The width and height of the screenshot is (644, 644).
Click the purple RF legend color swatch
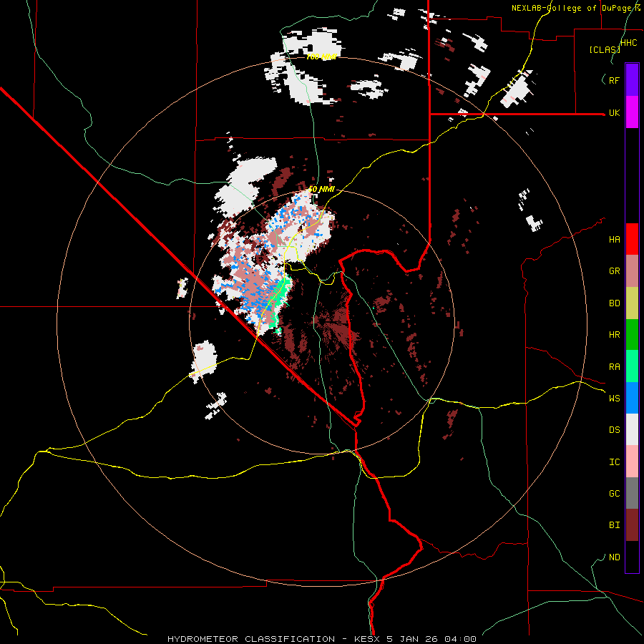pos(632,80)
